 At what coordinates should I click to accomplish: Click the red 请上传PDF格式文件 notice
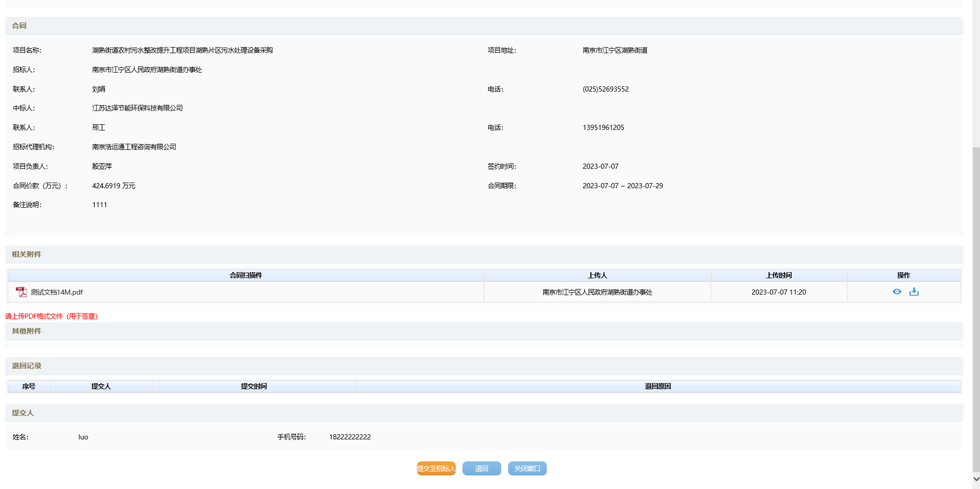point(51,316)
